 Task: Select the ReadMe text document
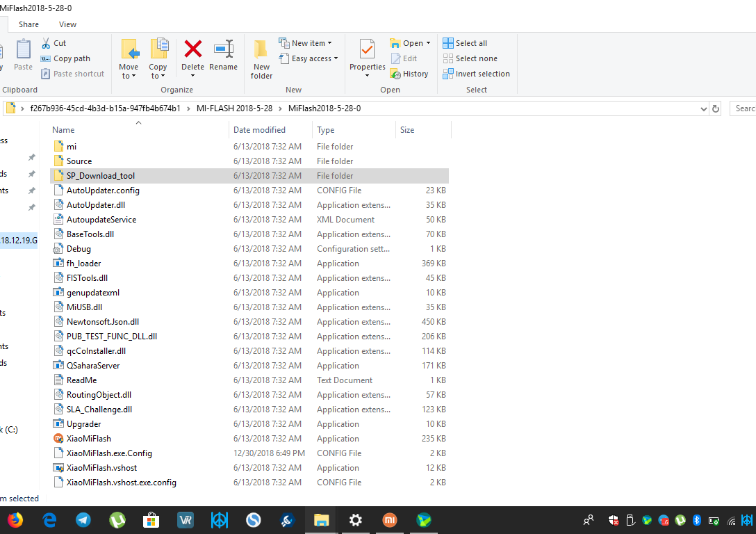(x=81, y=380)
